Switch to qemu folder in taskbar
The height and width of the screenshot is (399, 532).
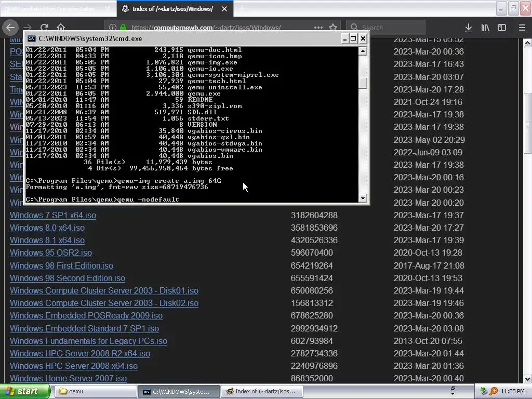point(96,391)
